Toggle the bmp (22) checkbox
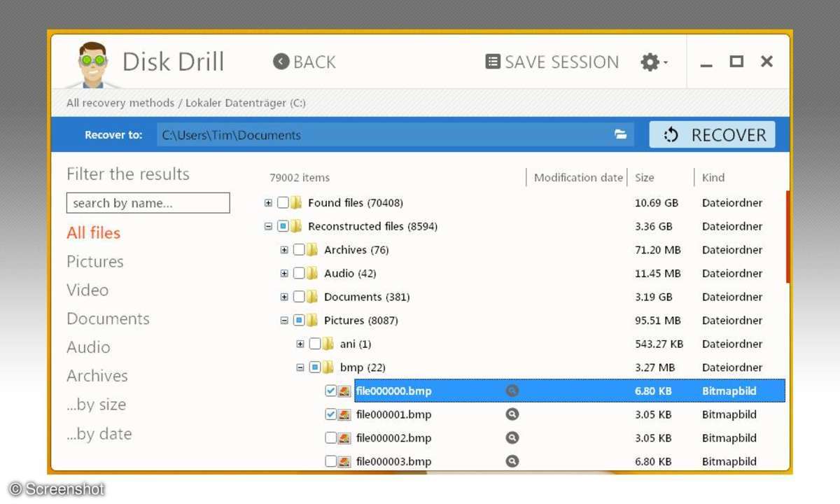 (x=315, y=367)
